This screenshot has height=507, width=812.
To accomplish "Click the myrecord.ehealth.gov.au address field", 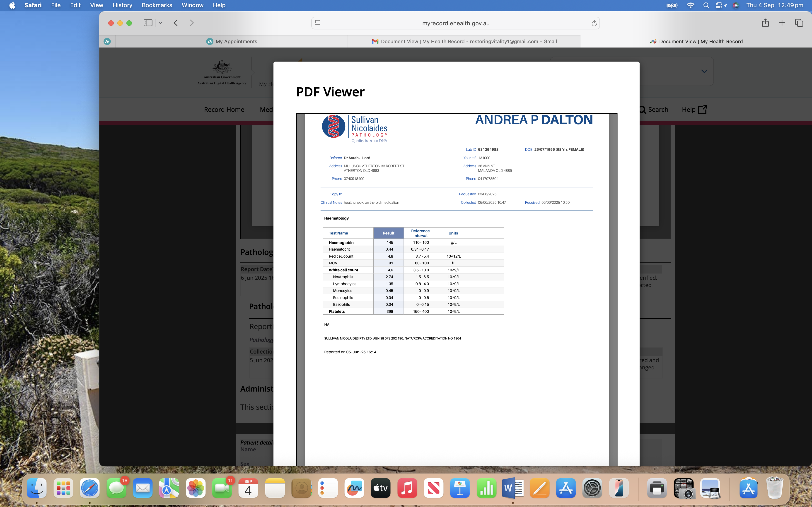I will point(455,23).
